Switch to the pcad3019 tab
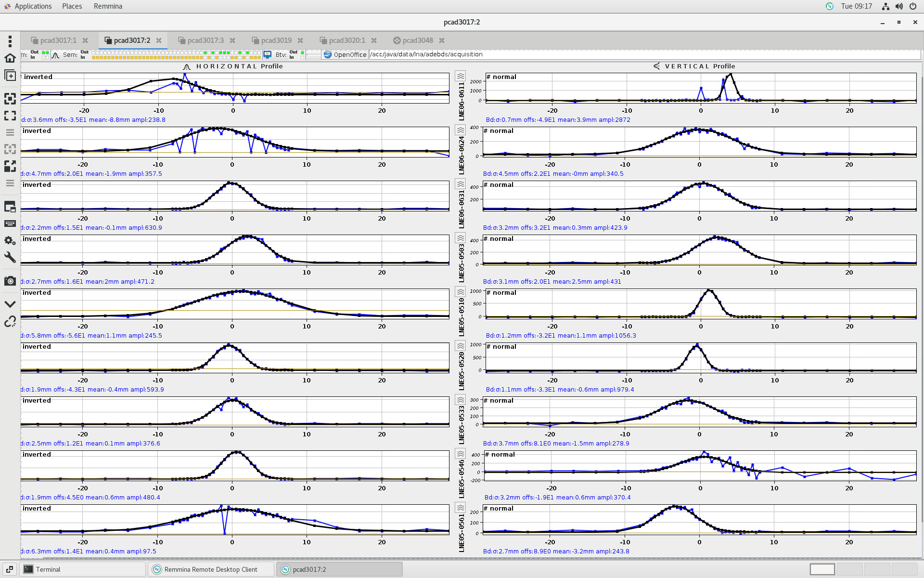Viewport: 924px width, 578px height. [276, 40]
